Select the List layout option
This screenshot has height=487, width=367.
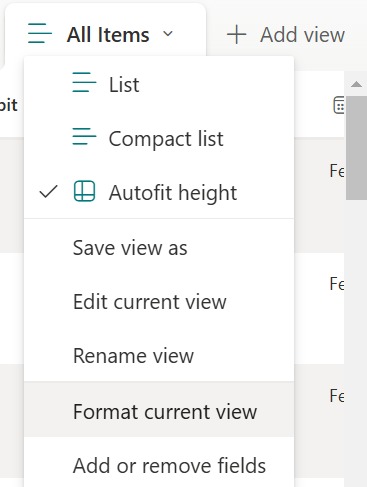point(159,84)
